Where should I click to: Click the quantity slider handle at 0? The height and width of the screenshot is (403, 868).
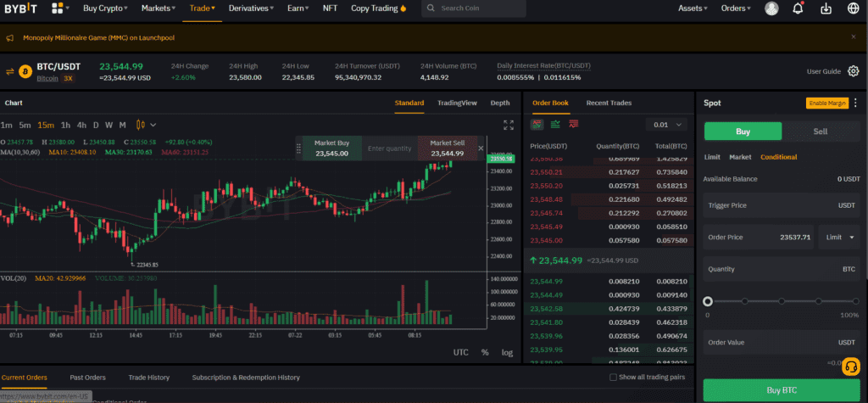tap(708, 301)
